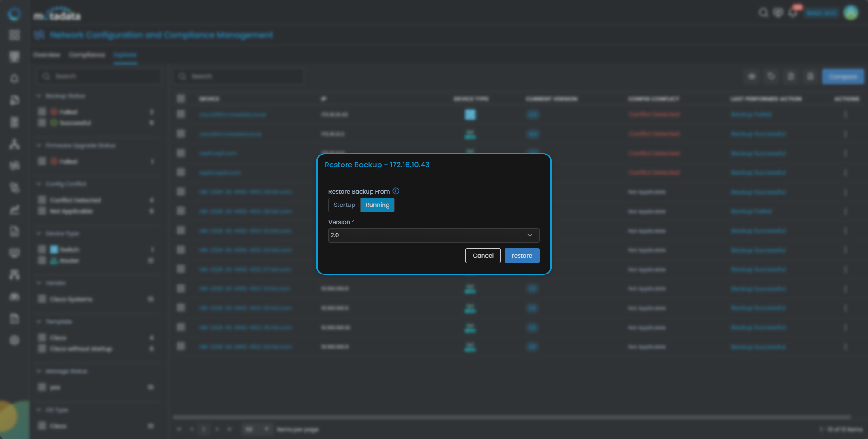Click the notification bell icon
The height and width of the screenshot is (439, 868).
coord(793,13)
